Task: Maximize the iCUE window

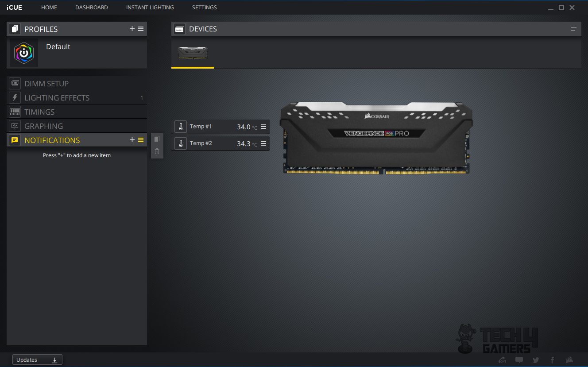Action: tap(561, 8)
